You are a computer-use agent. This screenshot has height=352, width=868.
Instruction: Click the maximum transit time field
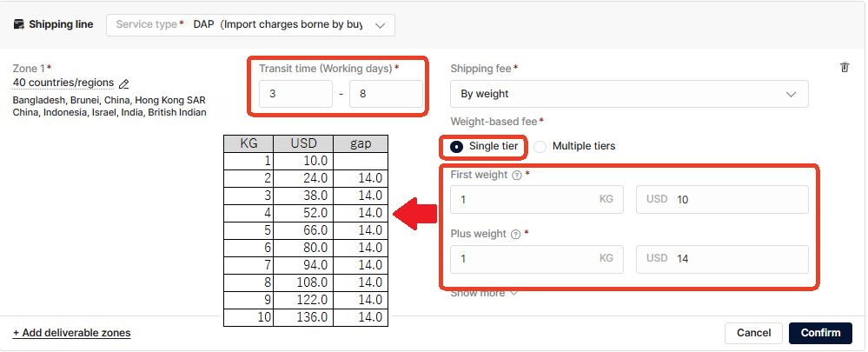(x=386, y=94)
